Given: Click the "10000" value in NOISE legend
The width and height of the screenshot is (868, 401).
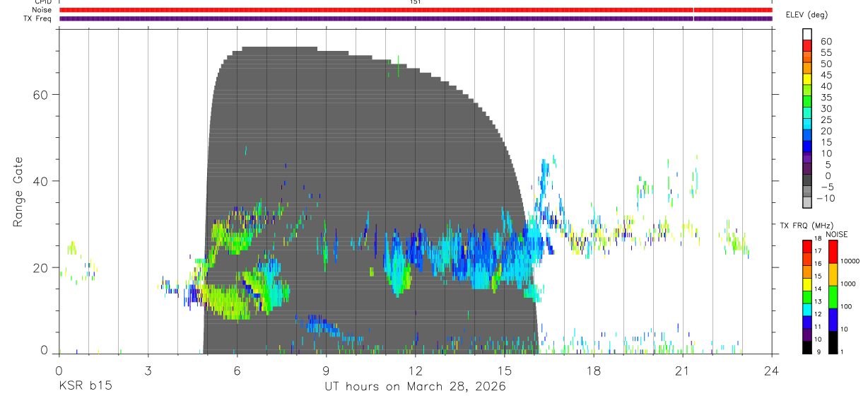Looking at the screenshot, I should coord(851,261).
